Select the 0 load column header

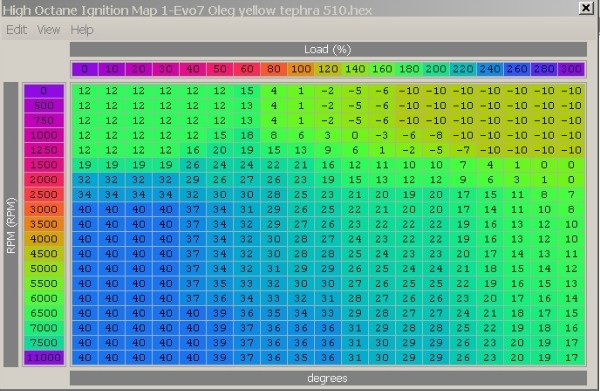[85, 69]
